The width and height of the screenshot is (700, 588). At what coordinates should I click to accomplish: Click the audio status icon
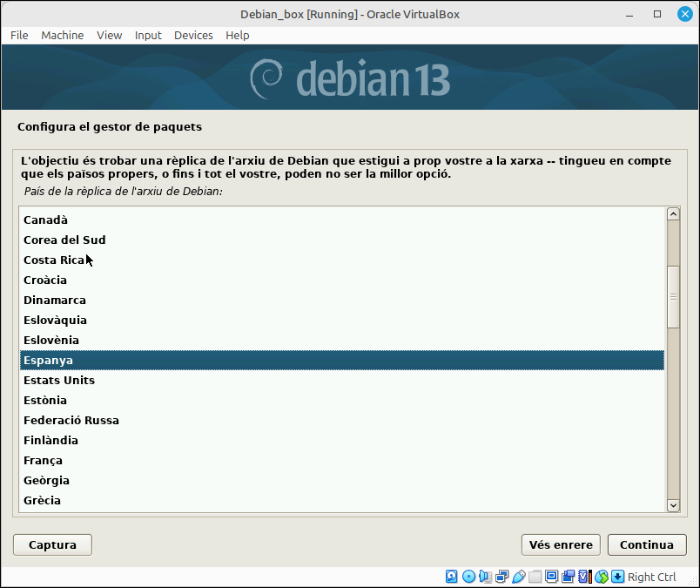point(485,577)
